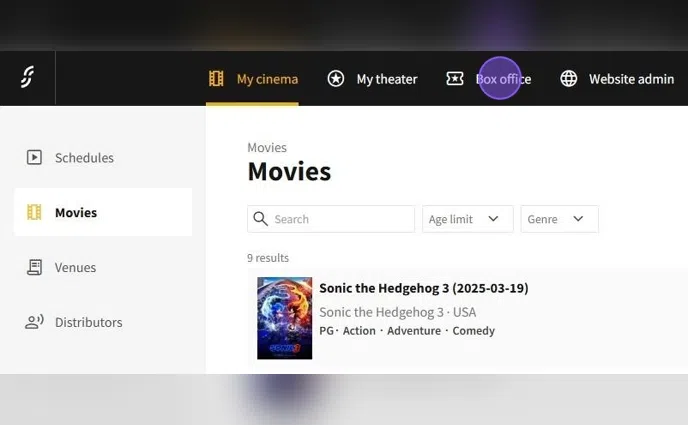Switch to the My theater tab

(x=386, y=79)
